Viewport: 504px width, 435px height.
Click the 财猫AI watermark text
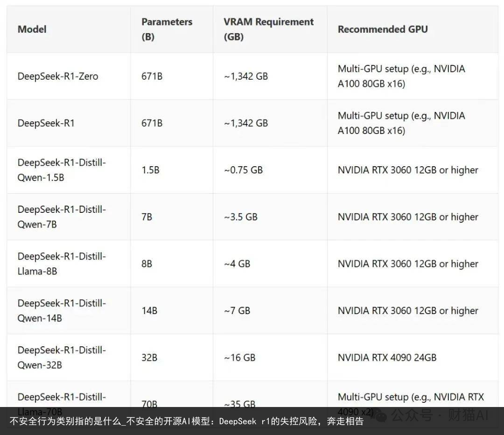[468, 415]
